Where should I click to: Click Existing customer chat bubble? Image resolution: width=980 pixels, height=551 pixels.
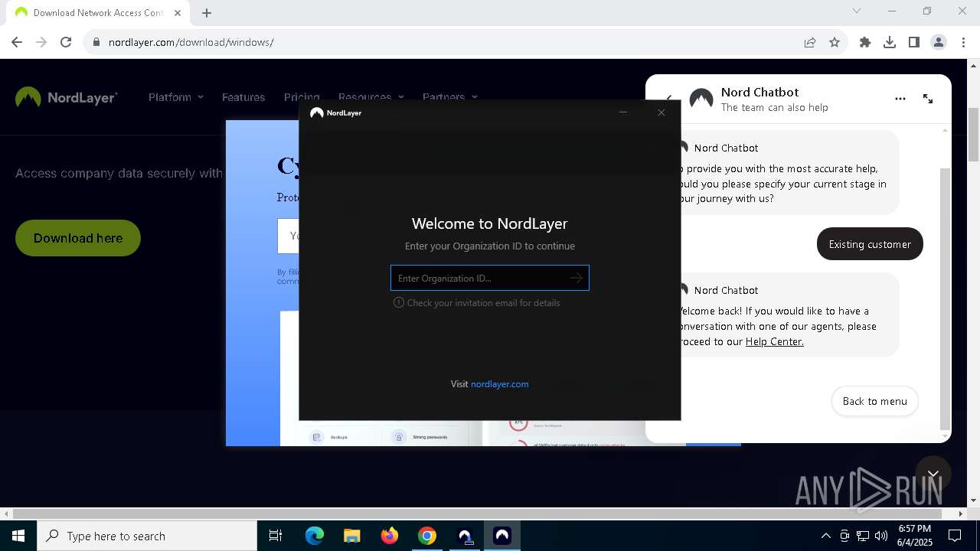[x=870, y=244]
